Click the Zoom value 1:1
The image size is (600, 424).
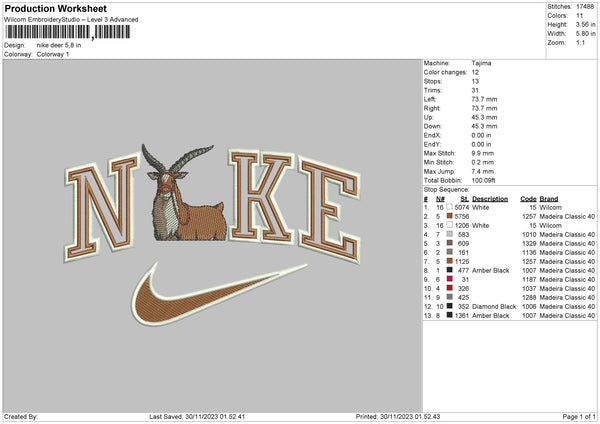click(580, 42)
